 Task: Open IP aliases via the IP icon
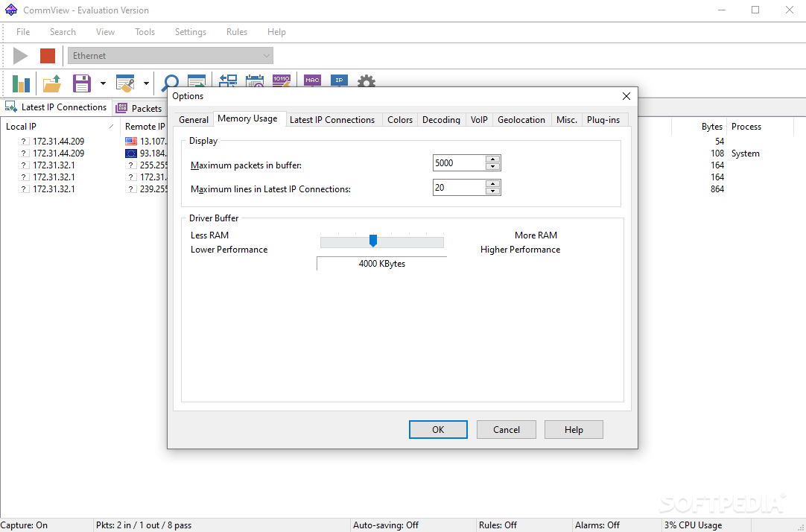[339, 80]
